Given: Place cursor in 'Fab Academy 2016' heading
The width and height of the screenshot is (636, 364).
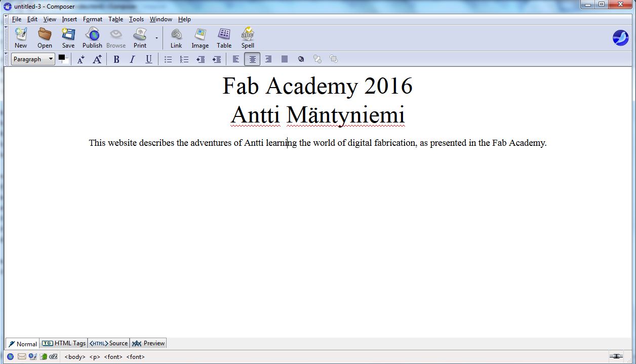Looking at the screenshot, I should [x=317, y=86].
